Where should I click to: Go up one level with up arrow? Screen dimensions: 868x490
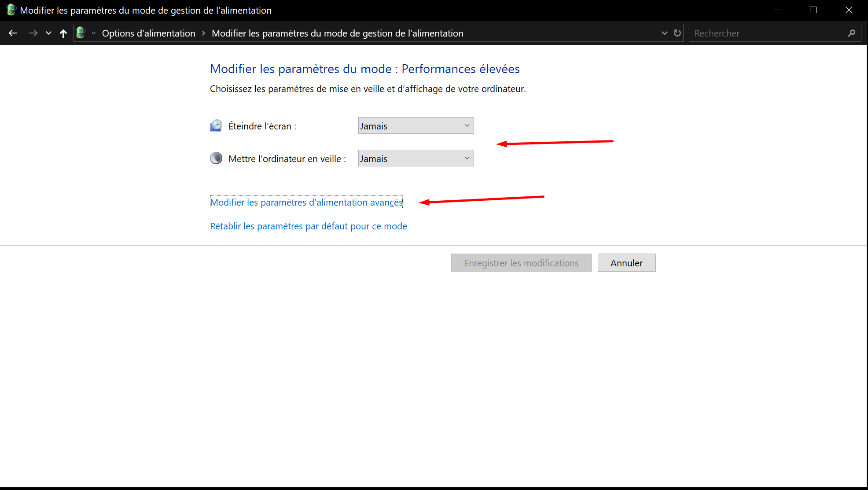point(63,33)
